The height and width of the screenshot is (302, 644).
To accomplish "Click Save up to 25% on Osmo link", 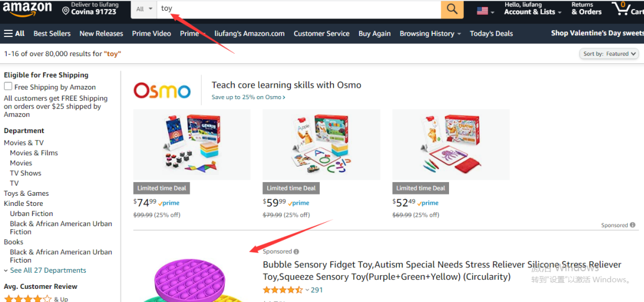I will pyautogui.click(x=248, y=97).
